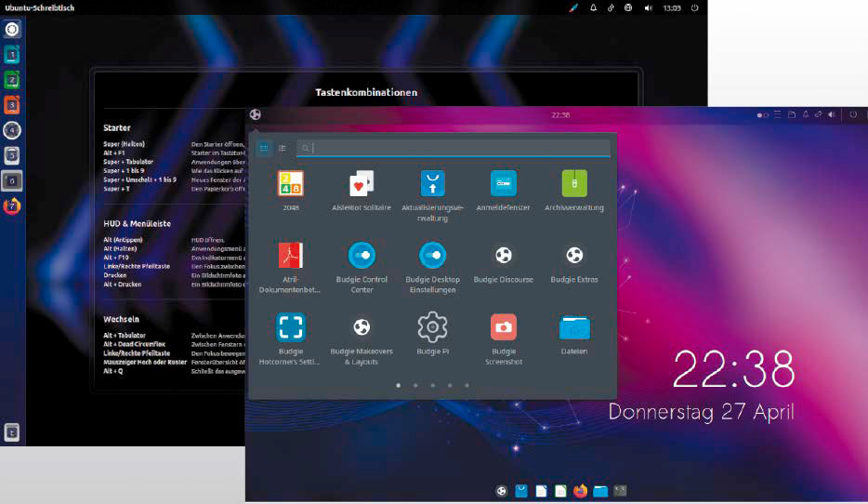Launch Budgie Screenshot tool

coord(503,339)
